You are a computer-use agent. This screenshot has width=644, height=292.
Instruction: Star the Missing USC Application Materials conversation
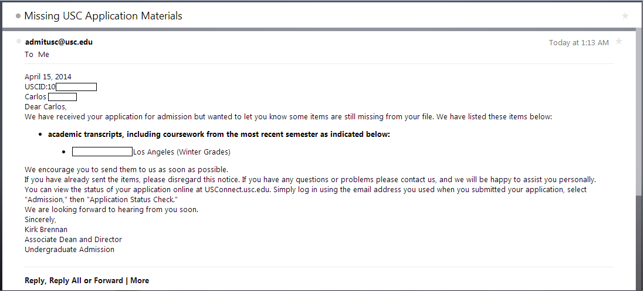(625, 16)
